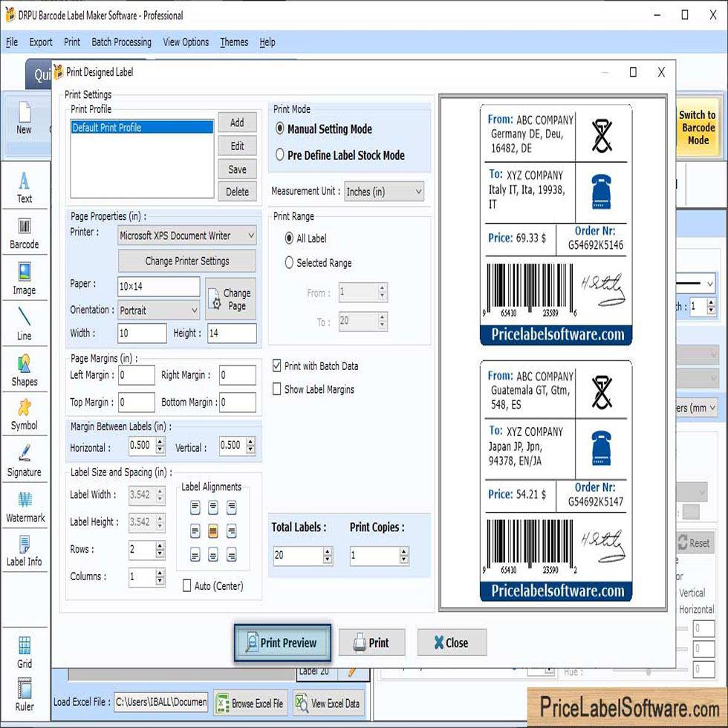Click the center label alignment icon

(212, 531)
